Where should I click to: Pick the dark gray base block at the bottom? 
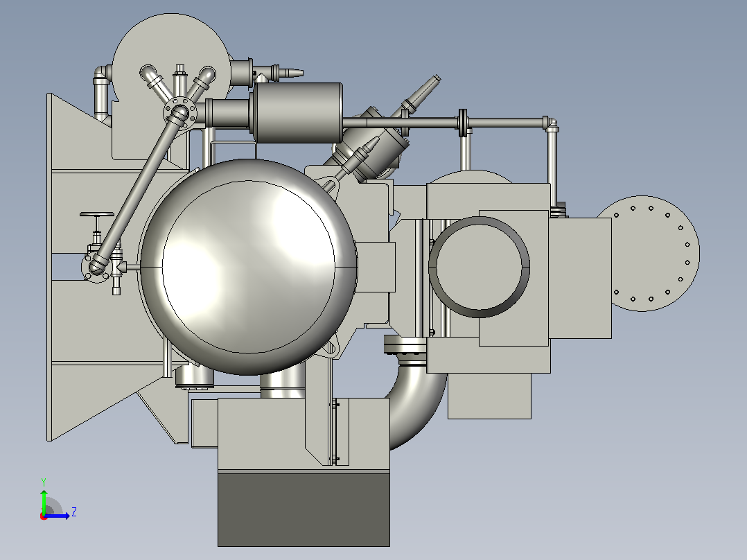[304, 509]
